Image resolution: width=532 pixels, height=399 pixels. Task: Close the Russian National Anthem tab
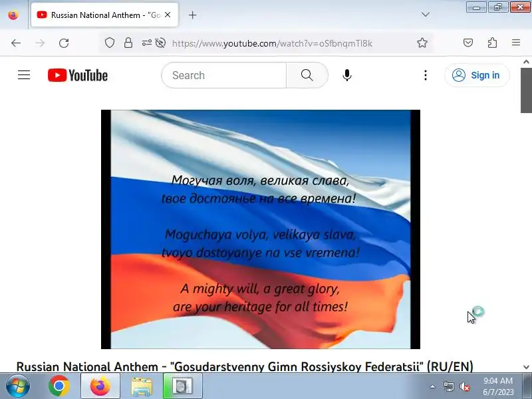pyautogui.click(x=168, y=15)
